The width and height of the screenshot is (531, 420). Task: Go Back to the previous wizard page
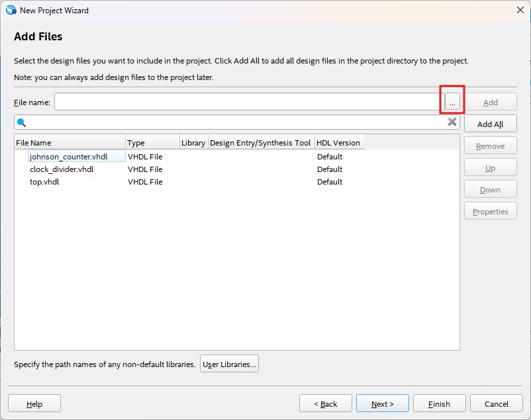point(326,403)
